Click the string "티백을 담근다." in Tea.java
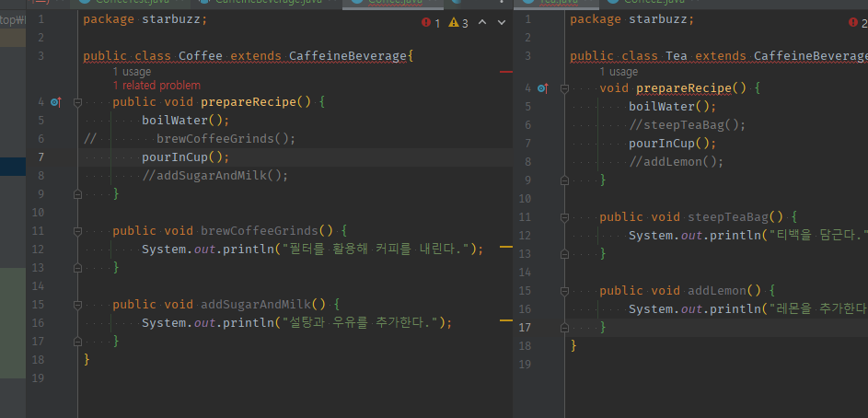868x418 pixels. [818, 236]
